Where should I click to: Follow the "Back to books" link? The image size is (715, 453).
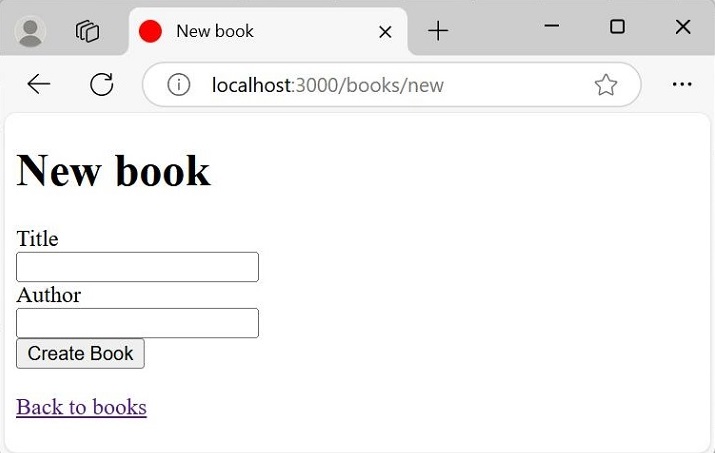pyautogui.click(x=81, y=407)
